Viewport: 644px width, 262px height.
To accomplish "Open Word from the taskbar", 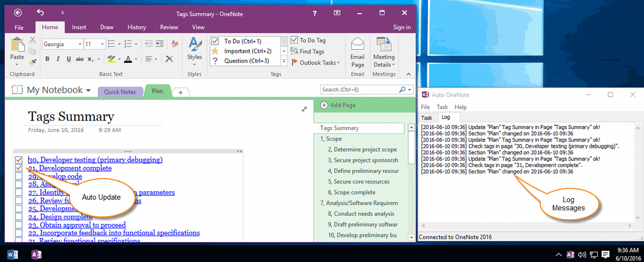I will pyautogui.click(x=13, y=254).
